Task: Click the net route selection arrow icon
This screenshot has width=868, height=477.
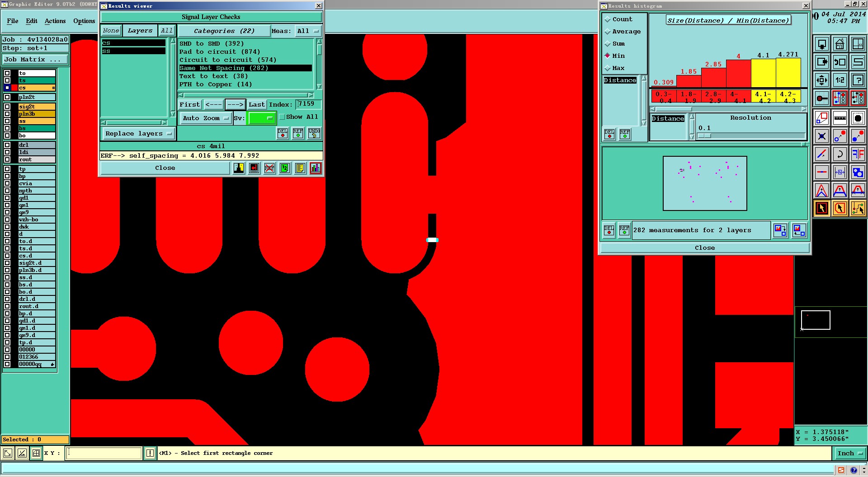Action: 858,208
